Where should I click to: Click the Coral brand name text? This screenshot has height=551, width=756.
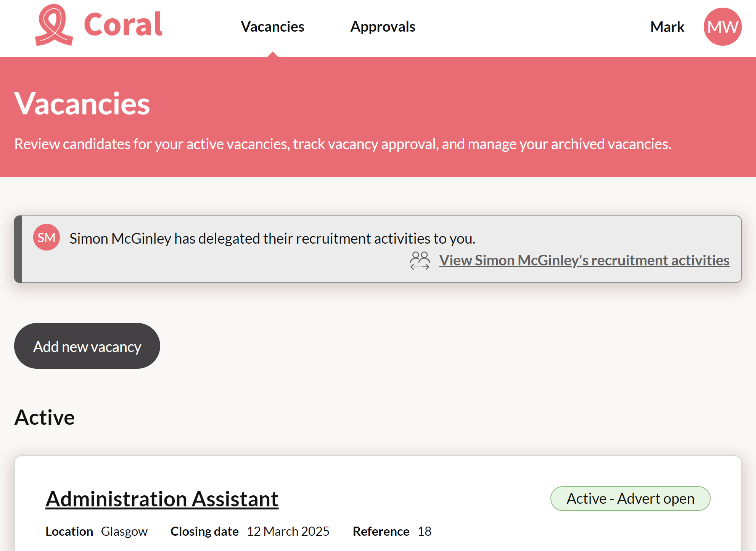point(123,25)
